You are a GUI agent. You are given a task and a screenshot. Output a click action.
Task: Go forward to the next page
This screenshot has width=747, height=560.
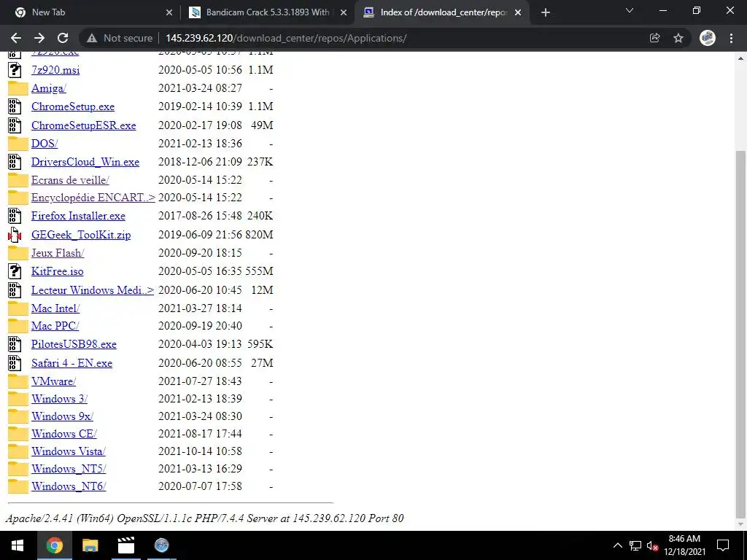pyautogui.click(x=39, y=38)
